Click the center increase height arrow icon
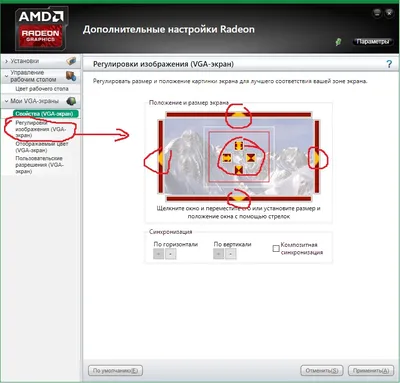 point(238,146)
